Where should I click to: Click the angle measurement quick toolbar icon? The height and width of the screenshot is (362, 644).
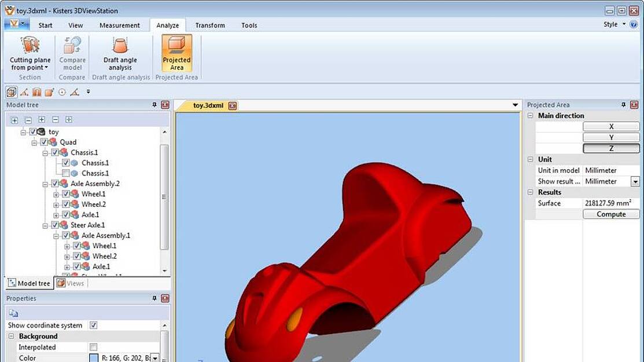click(75, 92)
